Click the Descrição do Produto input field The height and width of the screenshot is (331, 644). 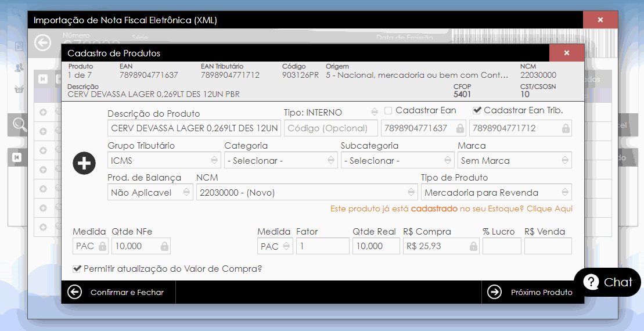click(195, 128)
